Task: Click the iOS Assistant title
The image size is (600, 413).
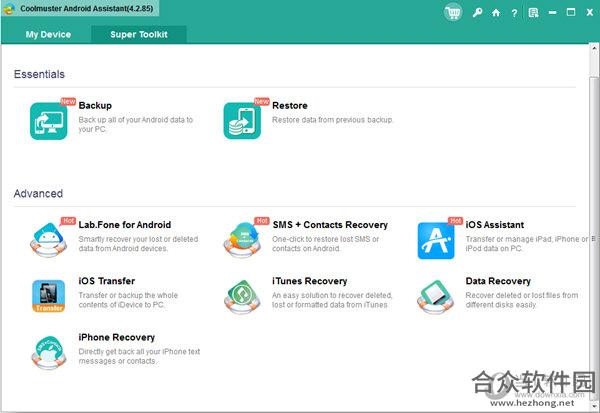Action: [495, 225]
